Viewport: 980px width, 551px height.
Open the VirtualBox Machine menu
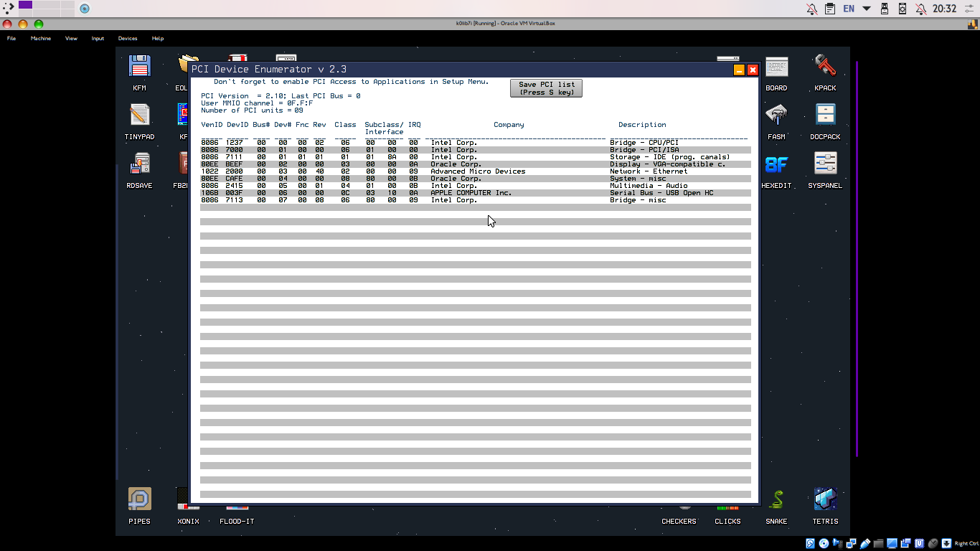coord(41,38)
